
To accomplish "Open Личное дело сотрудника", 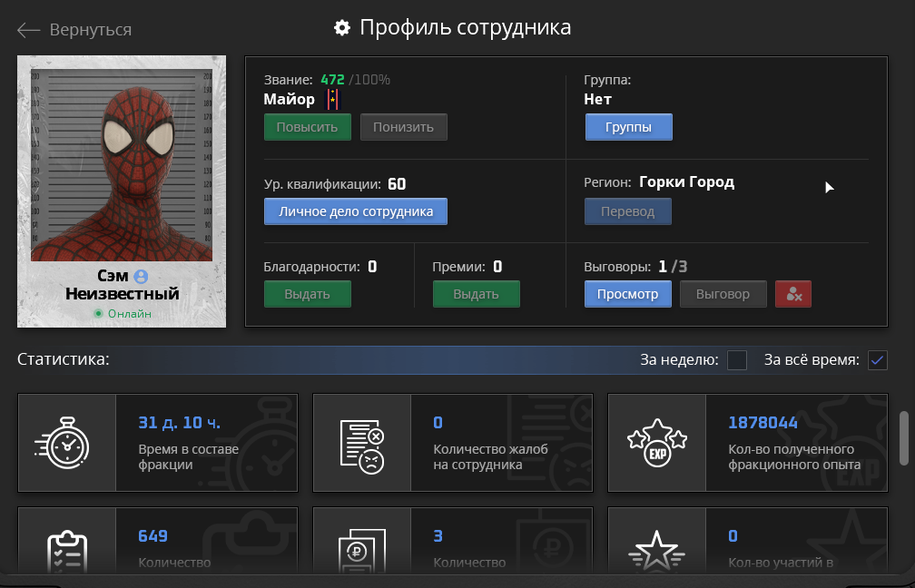I will (356, 211).
